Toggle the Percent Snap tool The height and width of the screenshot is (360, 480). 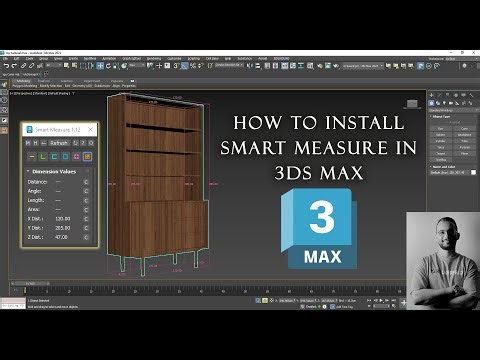pyautogui.click(x=193, y=66)
